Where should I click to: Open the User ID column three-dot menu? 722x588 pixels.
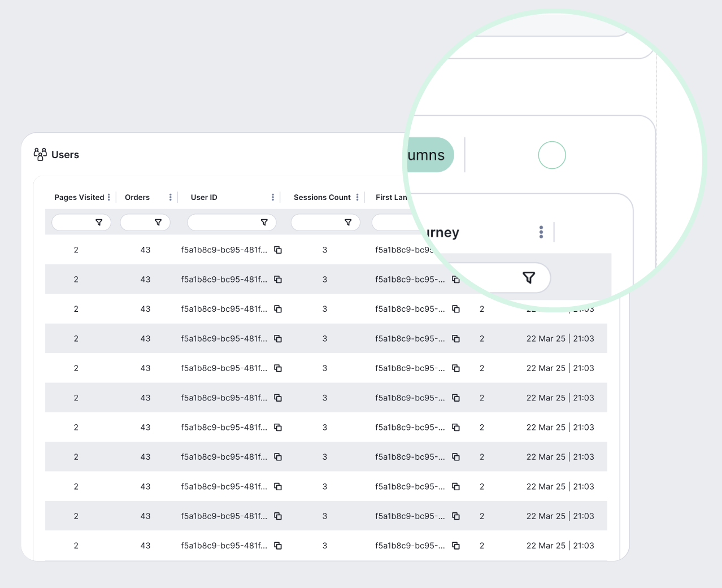click(273, 197)
